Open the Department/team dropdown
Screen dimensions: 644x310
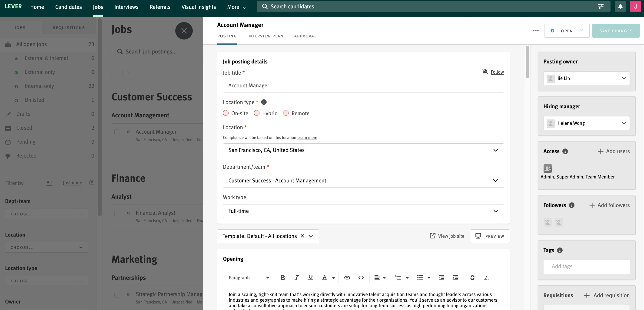coord(363,181)
